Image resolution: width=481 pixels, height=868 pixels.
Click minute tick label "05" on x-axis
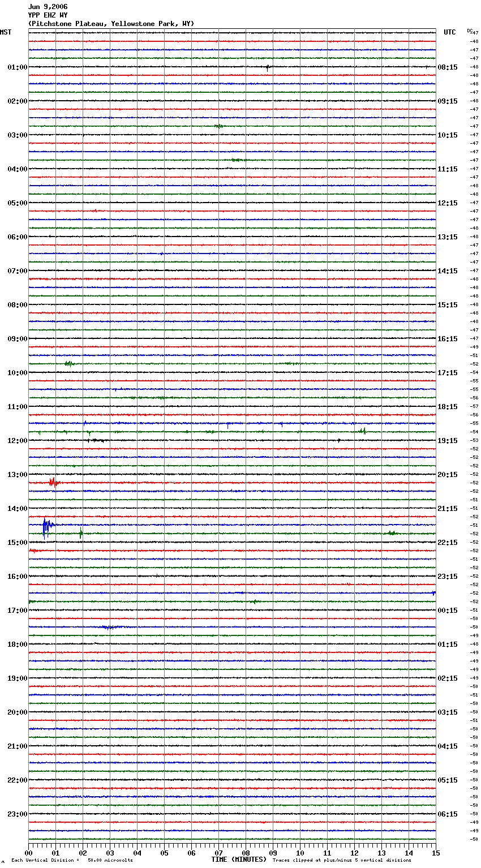point(164,853)
